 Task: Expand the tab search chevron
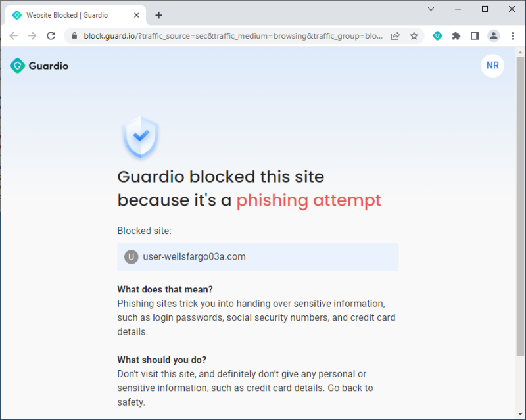coord(431,9)
